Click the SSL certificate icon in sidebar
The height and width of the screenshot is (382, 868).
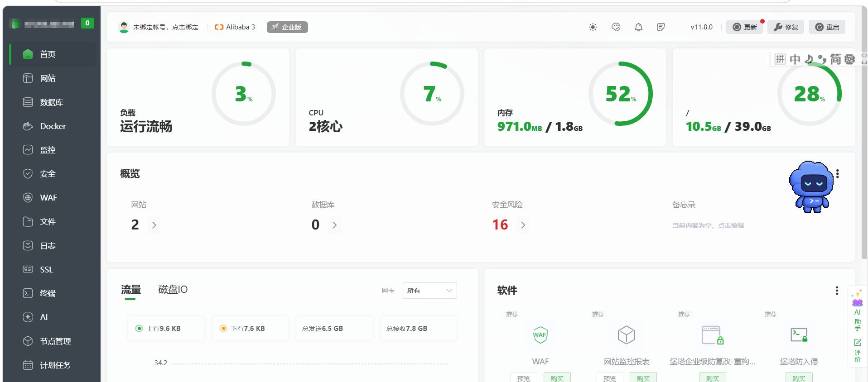(x=28, y=269)
